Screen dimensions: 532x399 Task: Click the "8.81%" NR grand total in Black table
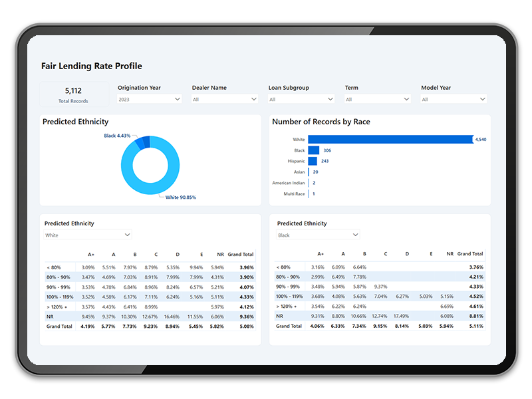pyautogui.click(x=476, y=316)
